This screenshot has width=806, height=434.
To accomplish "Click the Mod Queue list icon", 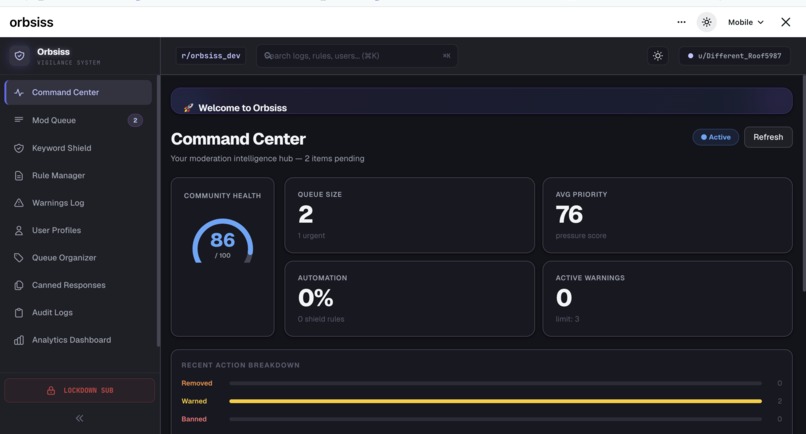I will click(x=19, y=120).
